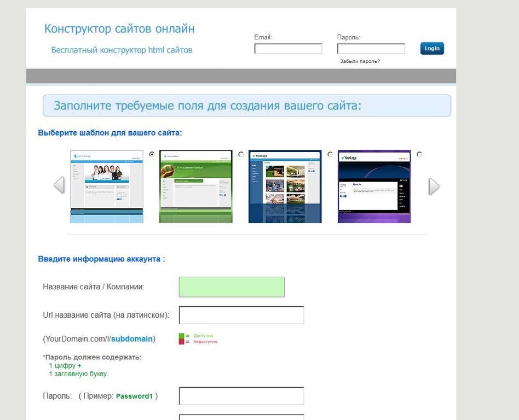Choose the blue team photo template thumbnail

[x=107, y=186]
